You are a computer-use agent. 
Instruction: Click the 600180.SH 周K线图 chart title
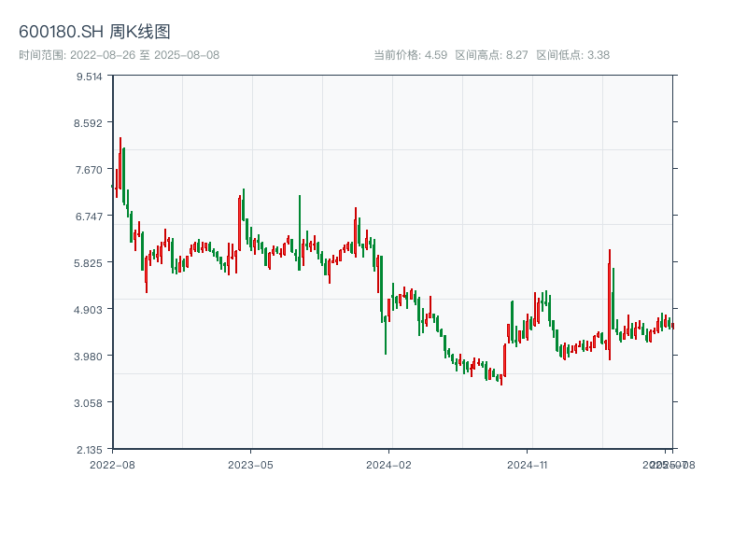tap(94, 33)
